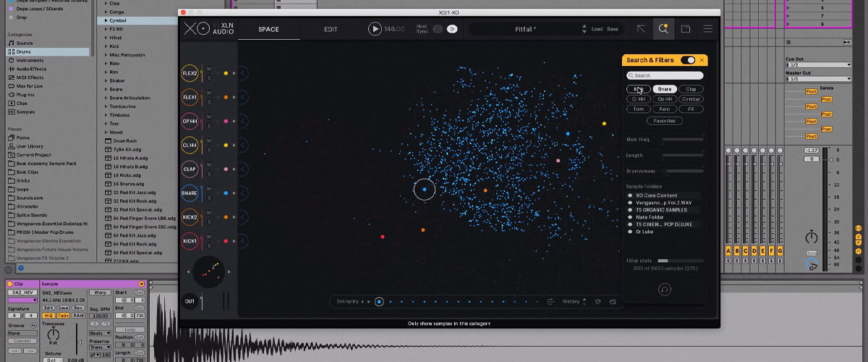
Task: Click the History stepper arrows
Action: pyautogui.click(x=584, y=301)
